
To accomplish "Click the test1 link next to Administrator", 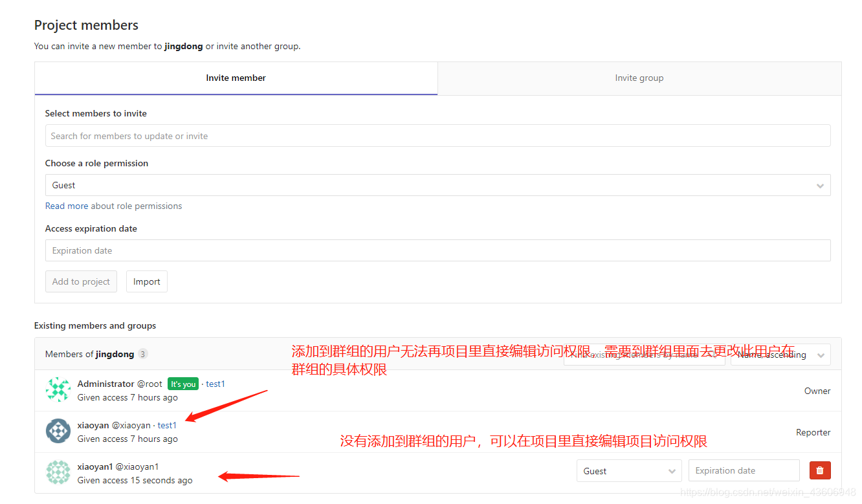I will [215, 384].
